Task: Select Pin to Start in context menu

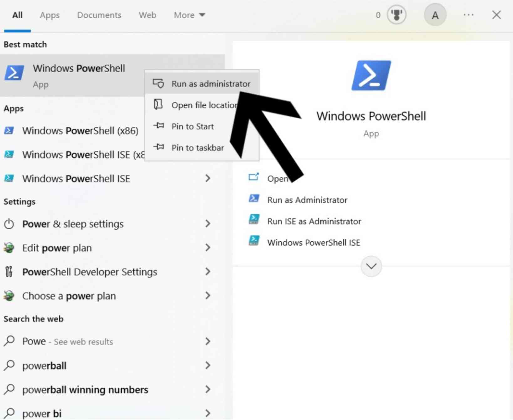Action: pos(202,126)
